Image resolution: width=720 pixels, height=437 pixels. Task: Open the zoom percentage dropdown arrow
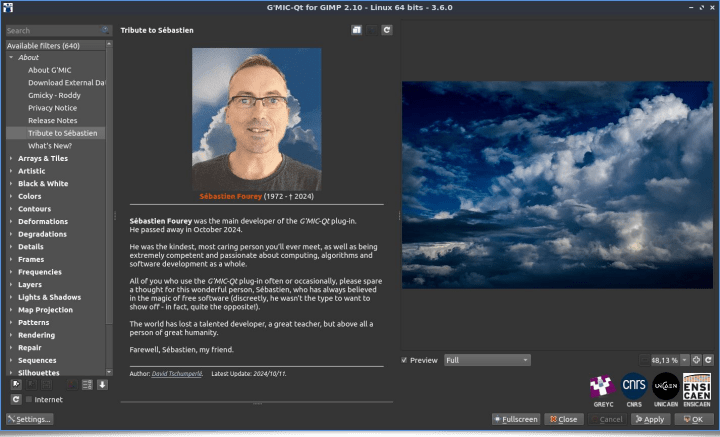(685, 360)
